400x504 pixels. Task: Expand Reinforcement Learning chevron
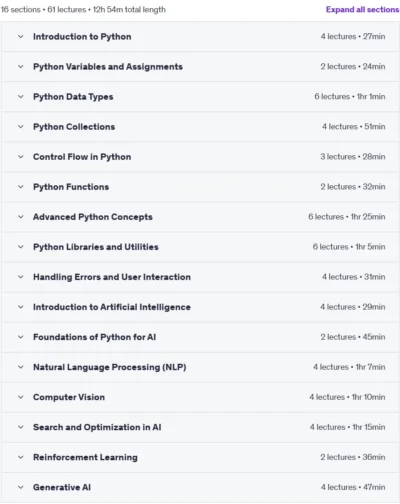pos(21,457)
